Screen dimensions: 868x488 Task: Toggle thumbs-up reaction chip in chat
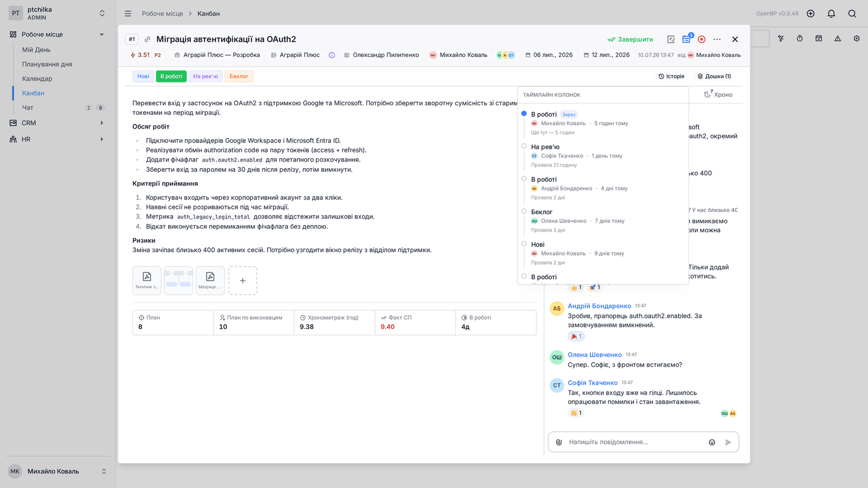tap(576, 287)
